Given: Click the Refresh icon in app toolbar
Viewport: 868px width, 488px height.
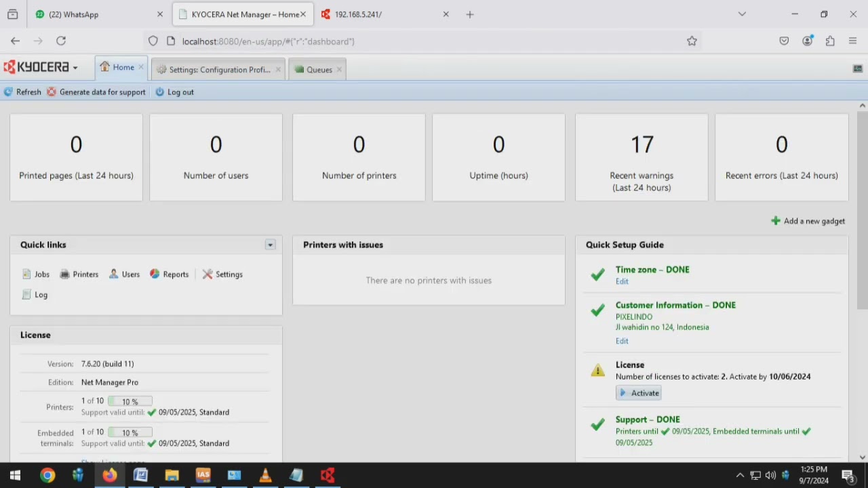Looking at the screenshot, I should point(8,92).
